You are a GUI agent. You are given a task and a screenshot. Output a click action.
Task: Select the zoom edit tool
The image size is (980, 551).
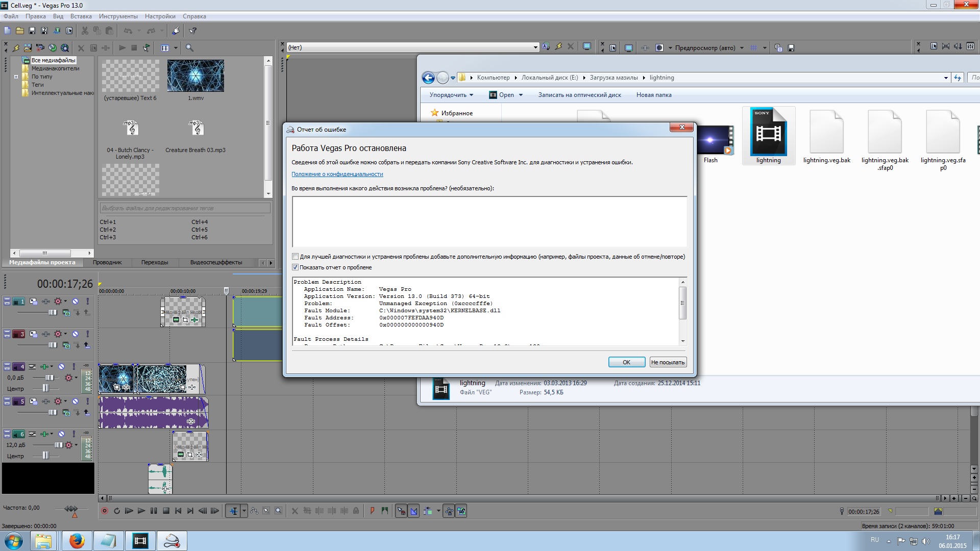(x=279, y=511)
